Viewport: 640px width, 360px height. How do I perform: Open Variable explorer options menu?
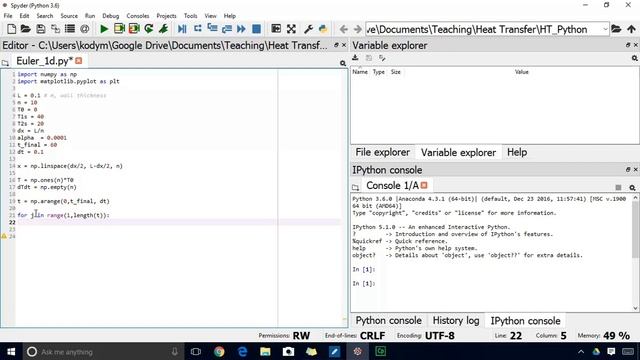point(635,58)
